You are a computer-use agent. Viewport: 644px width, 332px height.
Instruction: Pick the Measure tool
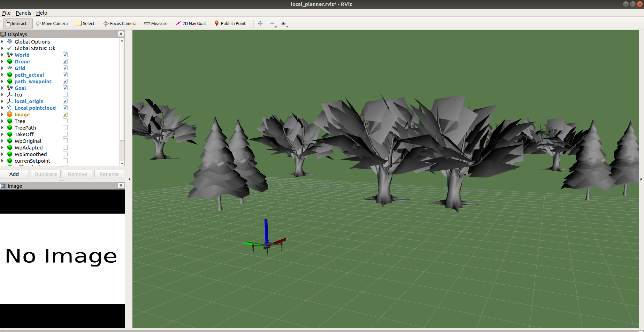point(156,24)
